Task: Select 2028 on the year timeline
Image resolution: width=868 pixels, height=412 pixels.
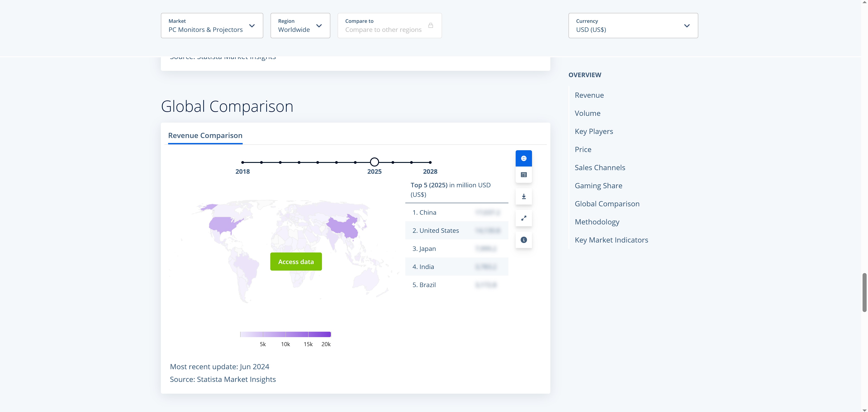Action: 430,162
